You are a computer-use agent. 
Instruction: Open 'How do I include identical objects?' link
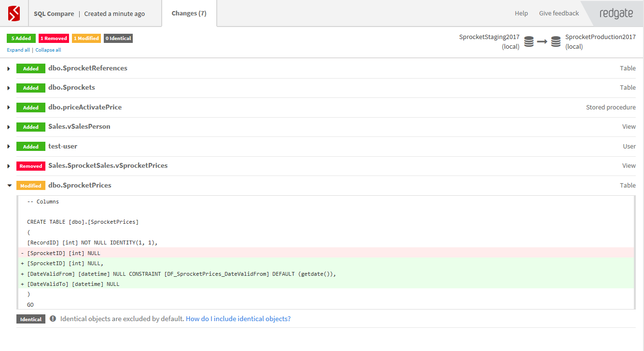click(238, 319)
